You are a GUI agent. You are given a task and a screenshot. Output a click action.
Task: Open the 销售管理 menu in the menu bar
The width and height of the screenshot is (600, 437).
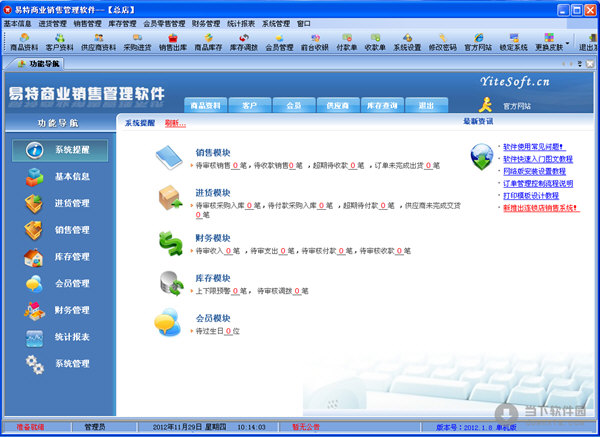pos(88,24)
